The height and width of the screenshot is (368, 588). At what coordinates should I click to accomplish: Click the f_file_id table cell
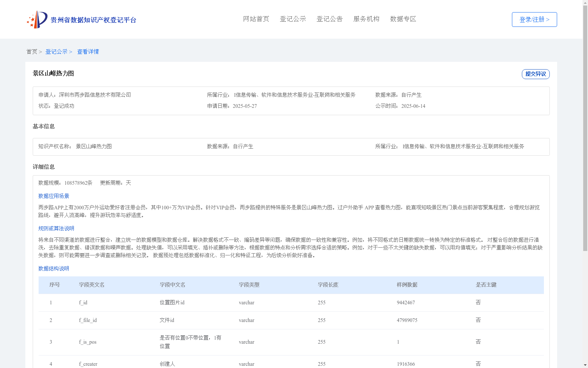coord(88,320)
